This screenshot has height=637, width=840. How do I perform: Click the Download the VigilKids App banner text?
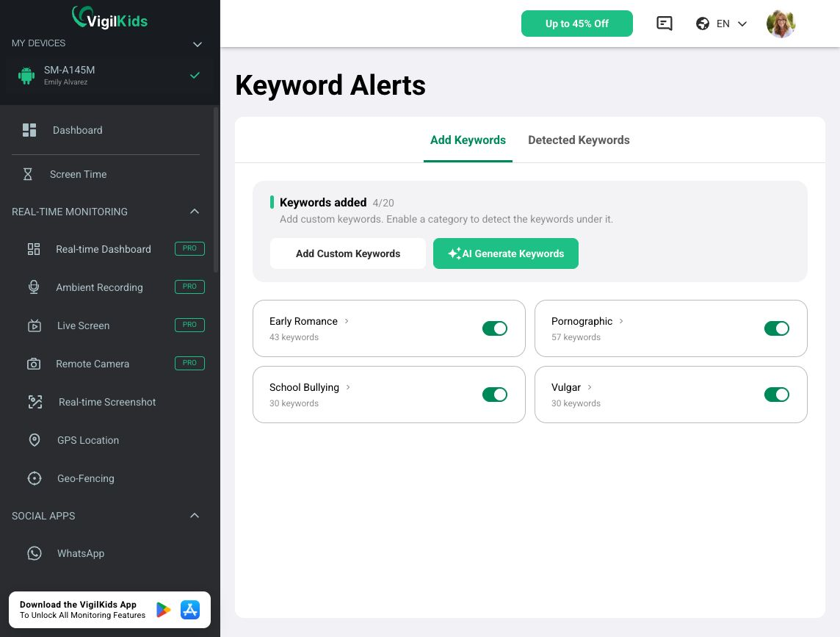(x=82, y=610)
